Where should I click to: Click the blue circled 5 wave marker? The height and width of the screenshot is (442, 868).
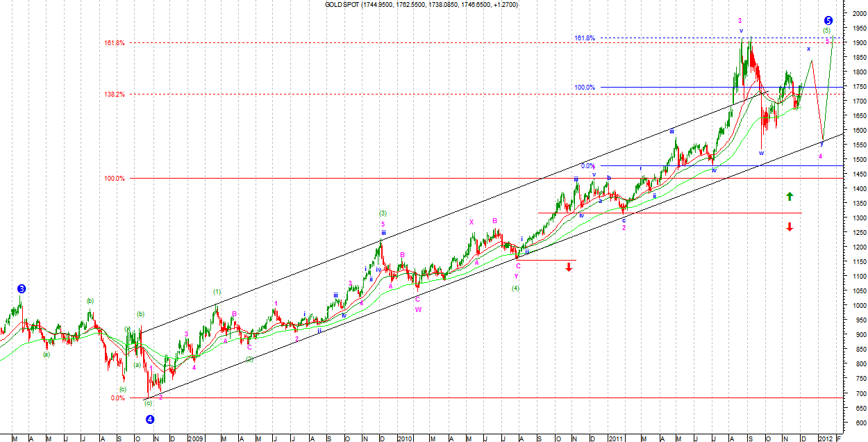pyautogui.click(x=828, y=21)
